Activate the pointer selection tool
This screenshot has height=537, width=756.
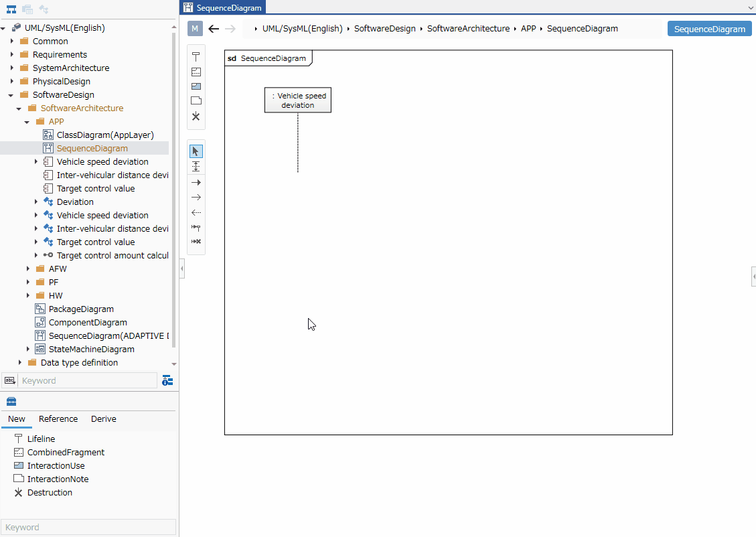196,151
